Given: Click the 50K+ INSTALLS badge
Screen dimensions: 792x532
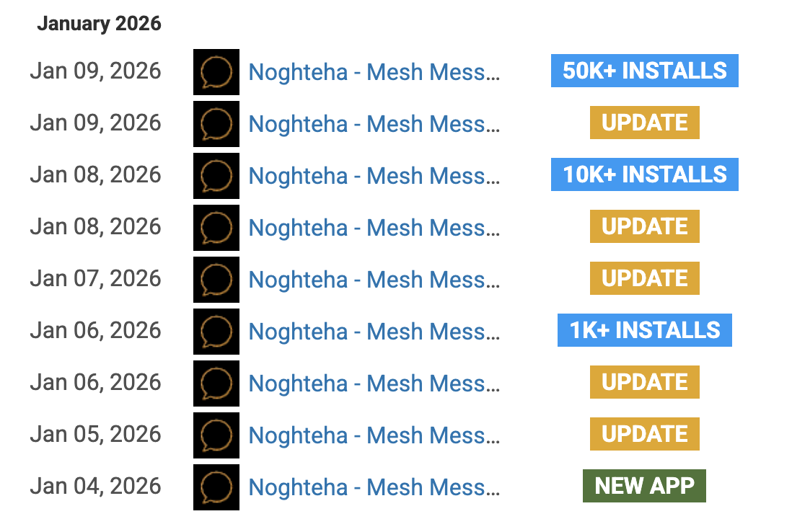Looking at the screenshot, I should (644, 71).
